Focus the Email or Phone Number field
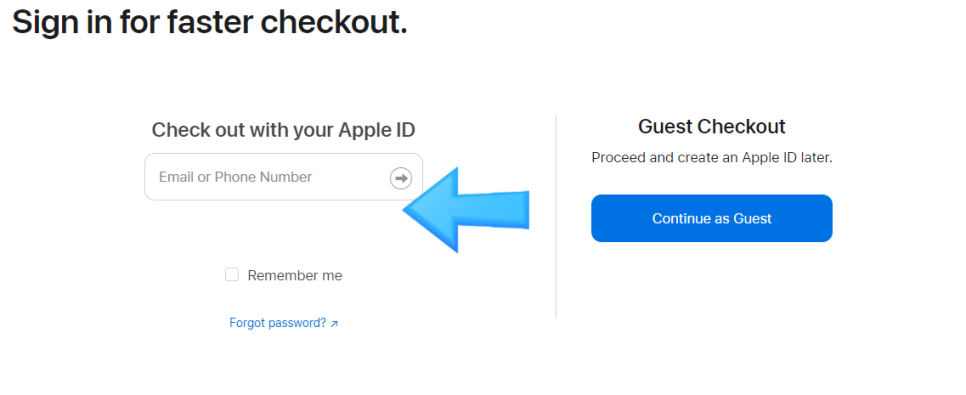The image size is (966, 395). (283, 177)
